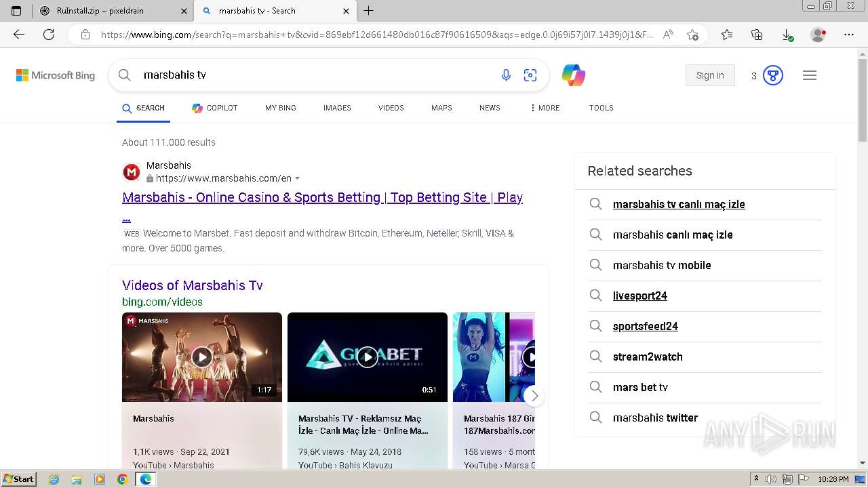Screen dimensions: 868x488
Task: Expand the marsbahis.com URL dropdown arrow
Action: [297, 179]
